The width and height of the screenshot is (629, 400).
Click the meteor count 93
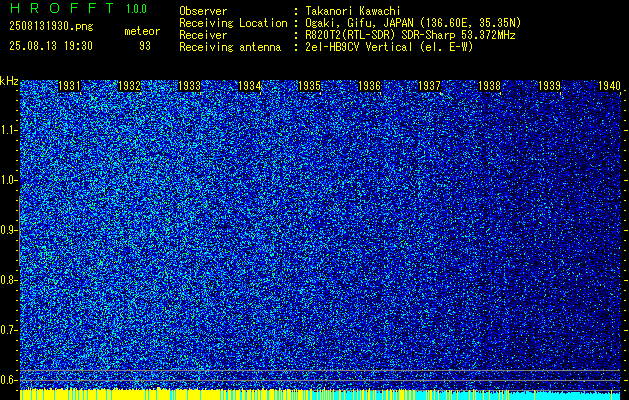click(x=145, y=46)
